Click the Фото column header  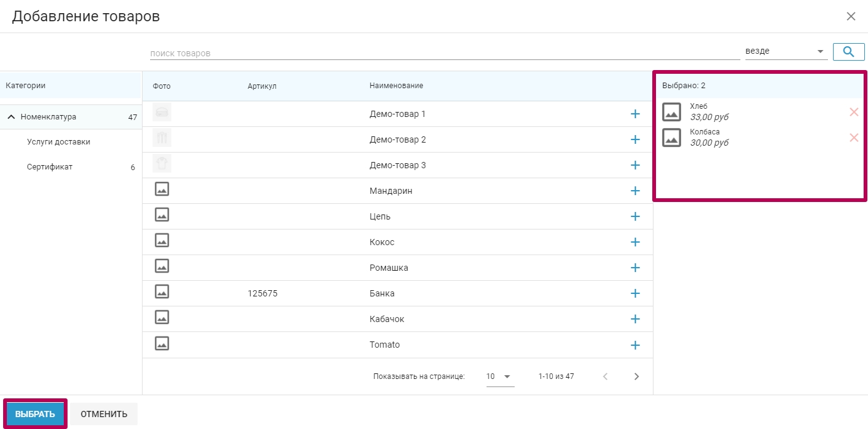[161, 86]
